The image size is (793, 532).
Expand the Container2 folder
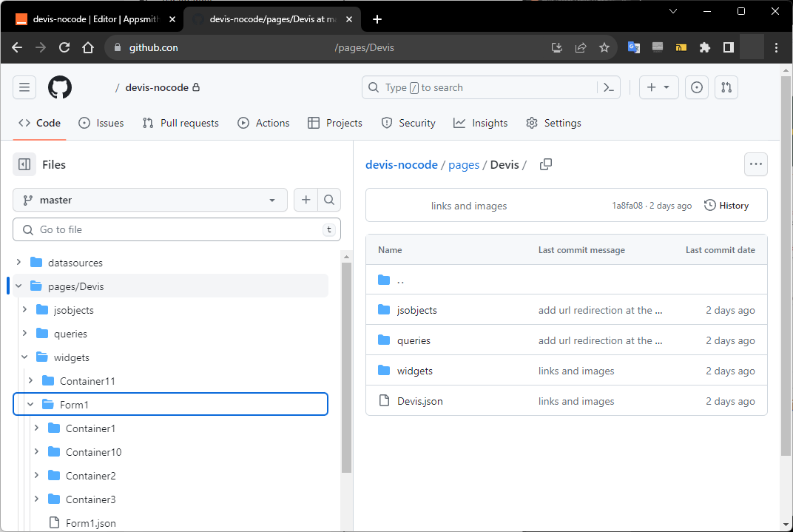click(36, 475)
